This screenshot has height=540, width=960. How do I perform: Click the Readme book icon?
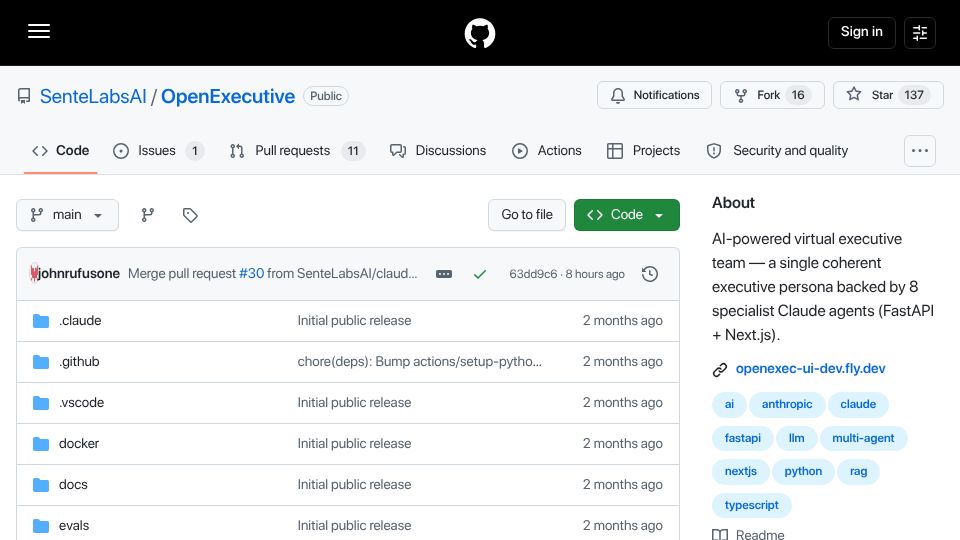coord(720,534)
